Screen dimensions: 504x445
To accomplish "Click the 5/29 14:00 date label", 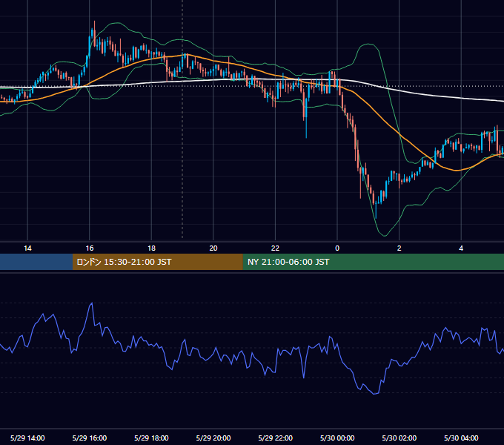I will pos(27,438).
